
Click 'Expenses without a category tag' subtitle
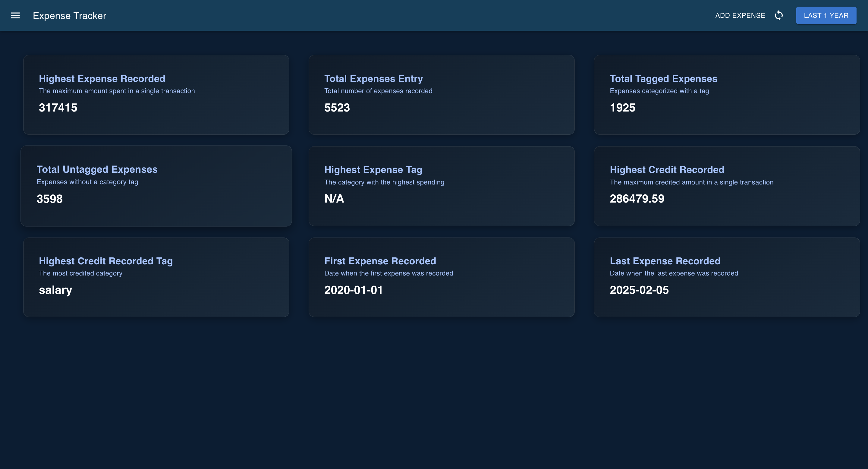pyautogui.click(x=87, y=182)
